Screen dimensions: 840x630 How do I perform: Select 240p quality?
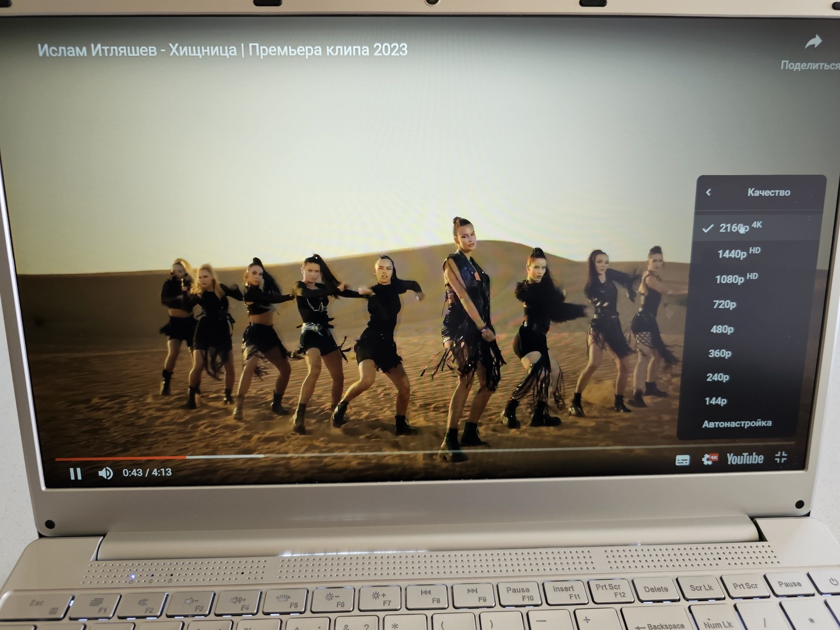[x=743, y=377]
